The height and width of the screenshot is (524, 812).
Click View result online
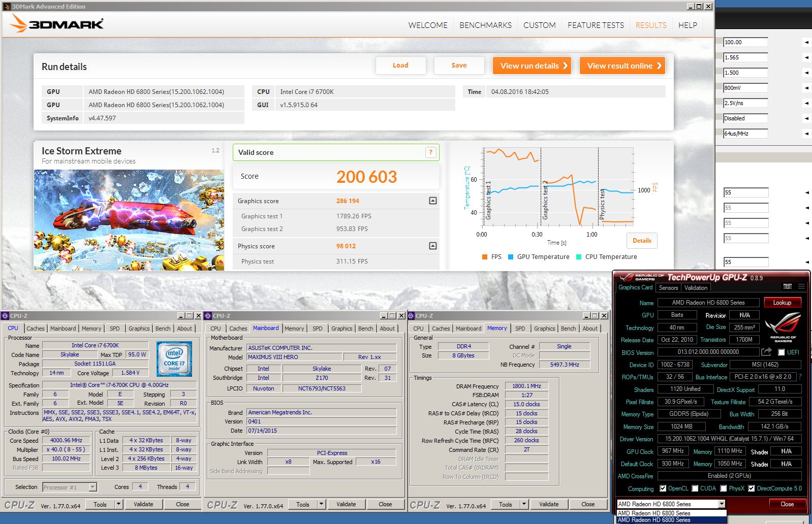tap(622, 65)
